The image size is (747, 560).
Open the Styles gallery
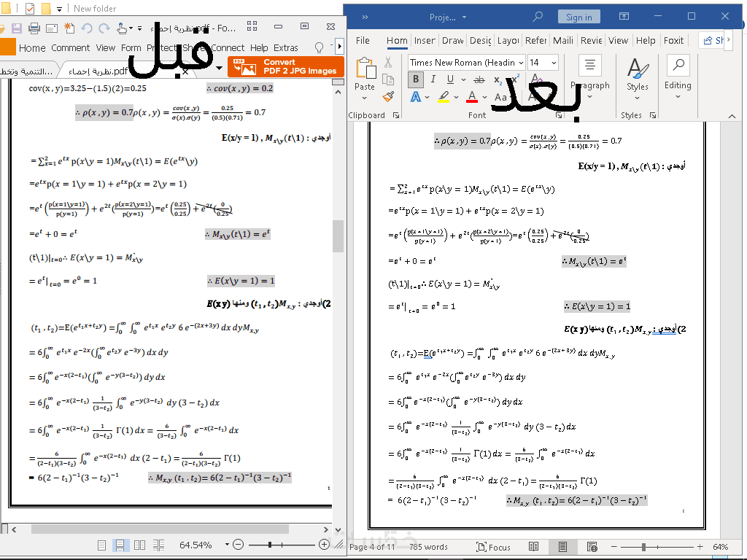coord(638,77)
